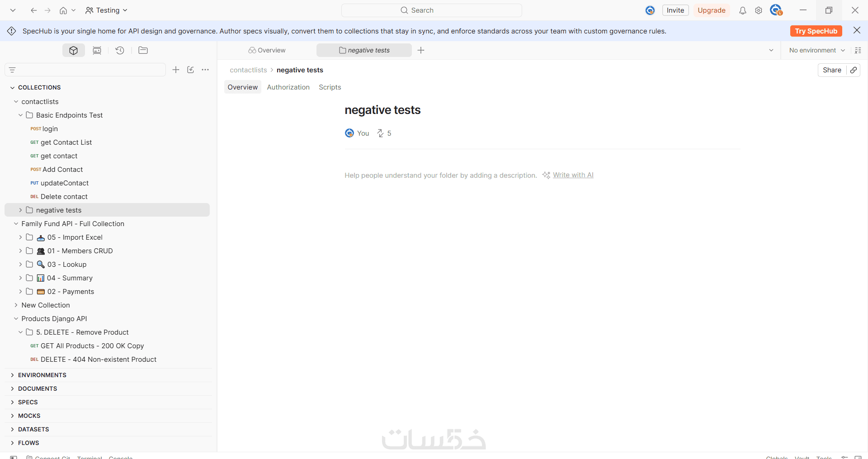The width and height of the screenshot is (868, 459).
Task: Open the settings gear icon
Action: click(759, 10)
